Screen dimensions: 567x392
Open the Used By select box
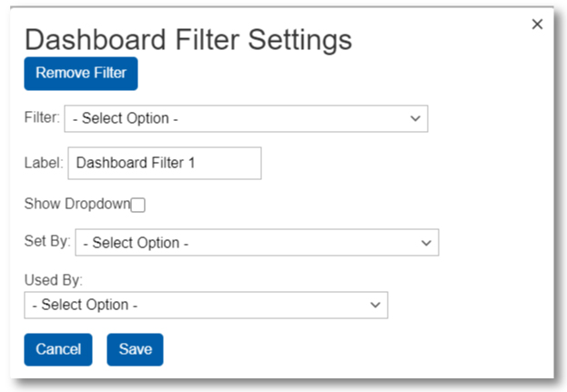(206, 305)
